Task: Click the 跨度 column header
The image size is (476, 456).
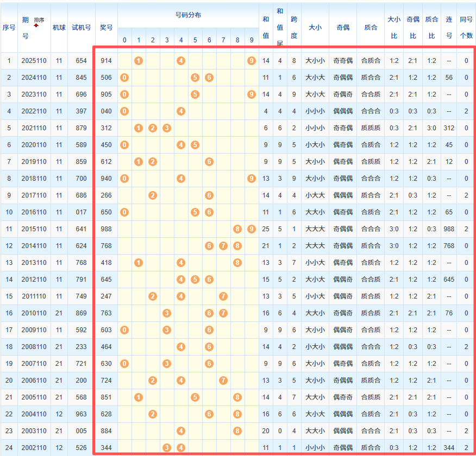Action: point(294,27)
